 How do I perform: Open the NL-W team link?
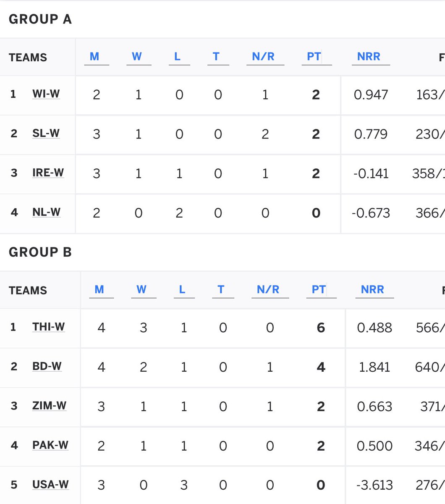(46, 212)
